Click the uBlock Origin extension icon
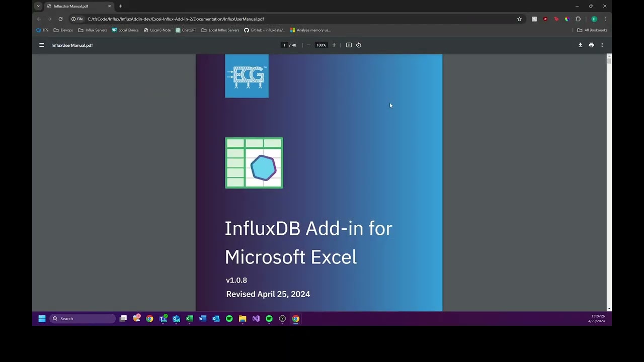Viewport: 644px width, 362px height. tap(545, 19)
